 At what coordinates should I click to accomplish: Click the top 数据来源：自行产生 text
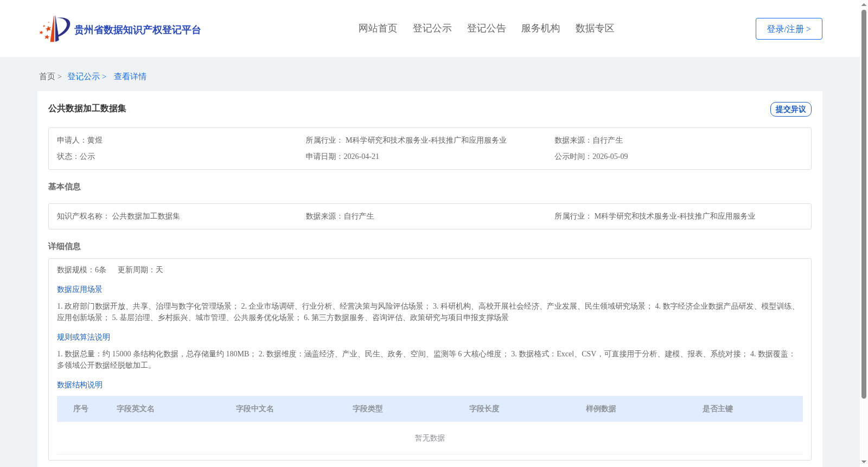589,140
